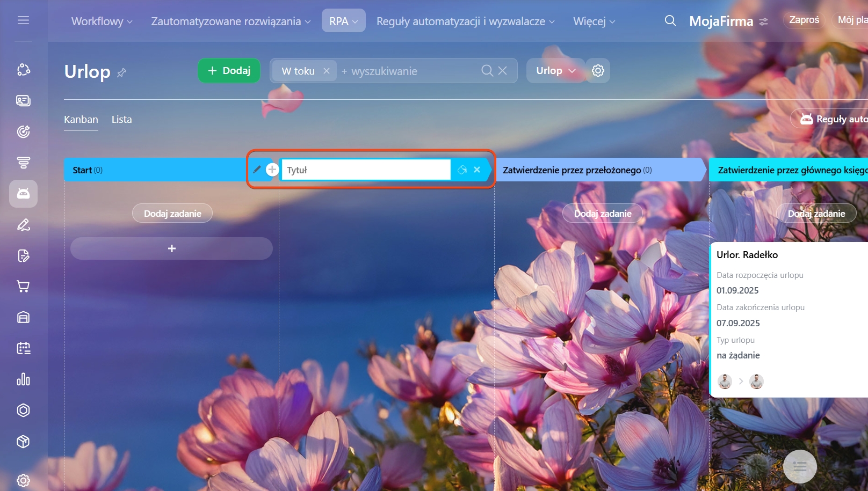This screenshot has width=868, height=491.
Task: Expand the Więcej menu
Action: (x=594, y=21)
